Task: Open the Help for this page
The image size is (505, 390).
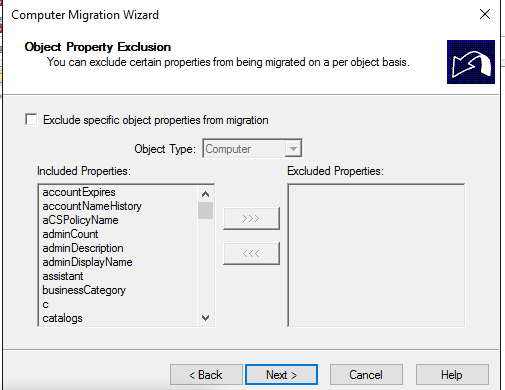Action: pyautogui.click(x=452, y=375)
